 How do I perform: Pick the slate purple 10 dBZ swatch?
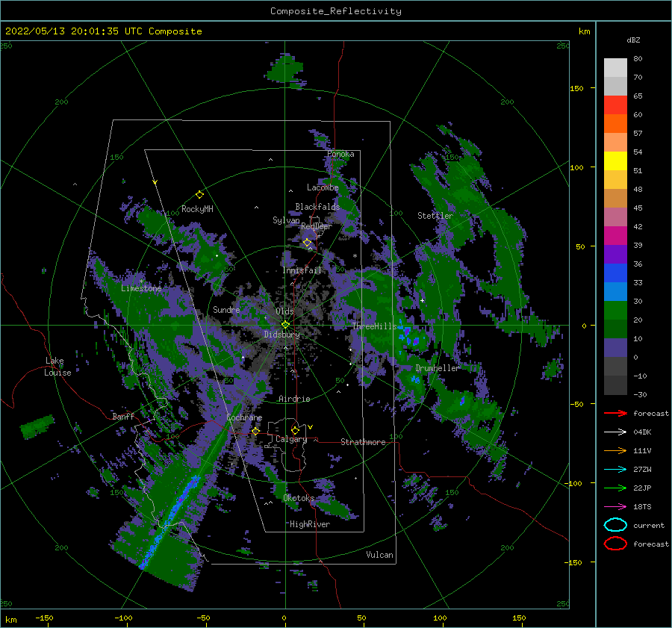pyautogui.click(x=615, y=348)
